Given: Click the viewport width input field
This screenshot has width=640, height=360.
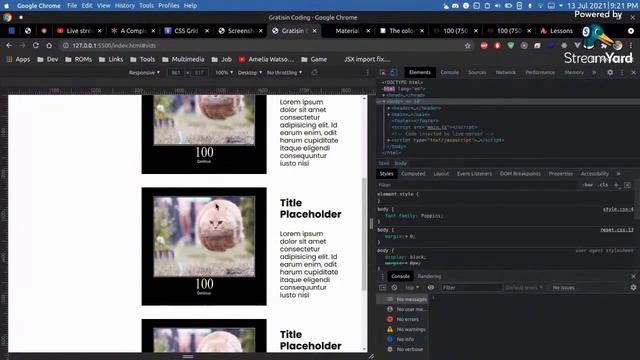Looking at the screenshot, I should (176, 73).
